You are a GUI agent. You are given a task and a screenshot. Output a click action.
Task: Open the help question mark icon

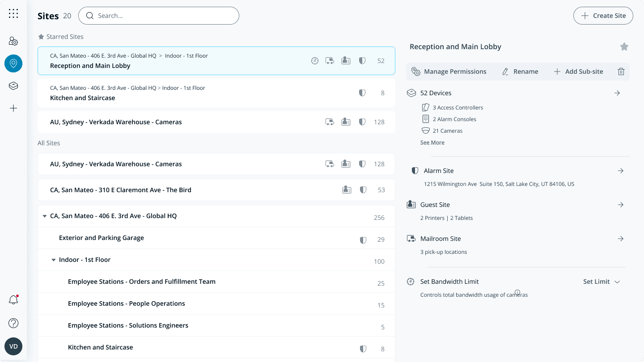point(13,323)
